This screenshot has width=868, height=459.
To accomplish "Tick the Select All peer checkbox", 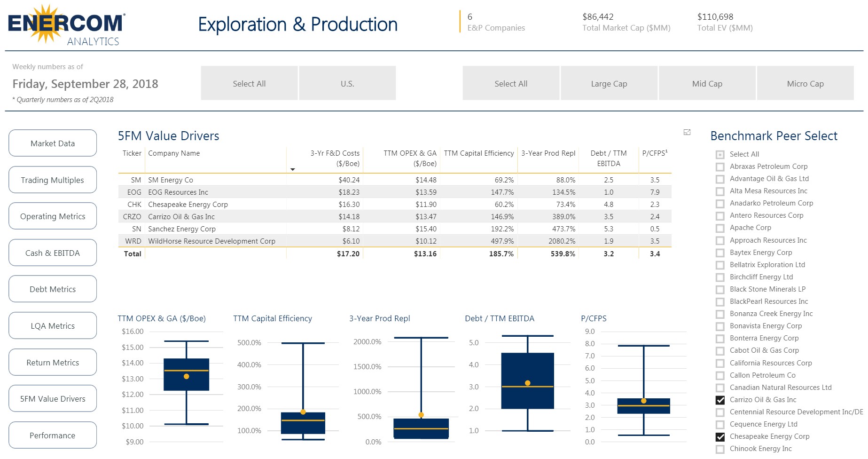I will (720, 155).
